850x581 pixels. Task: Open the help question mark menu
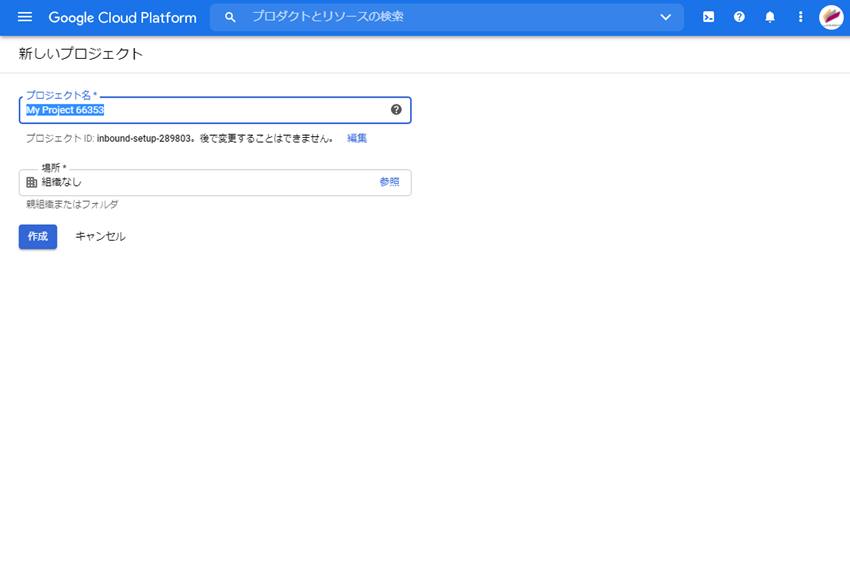(x=739, y=17)
